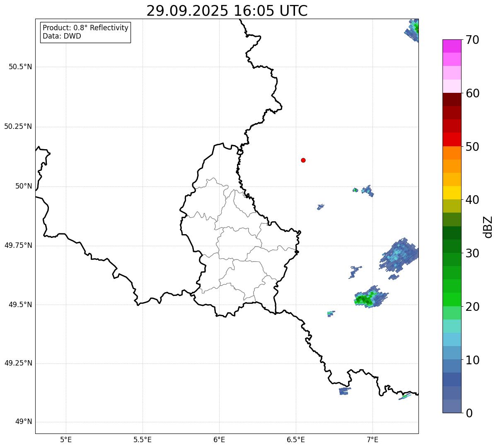498x448 pixels.
Task: Click the small blue echo near 49.1°N 6.8°E
Action: point(344,391)
